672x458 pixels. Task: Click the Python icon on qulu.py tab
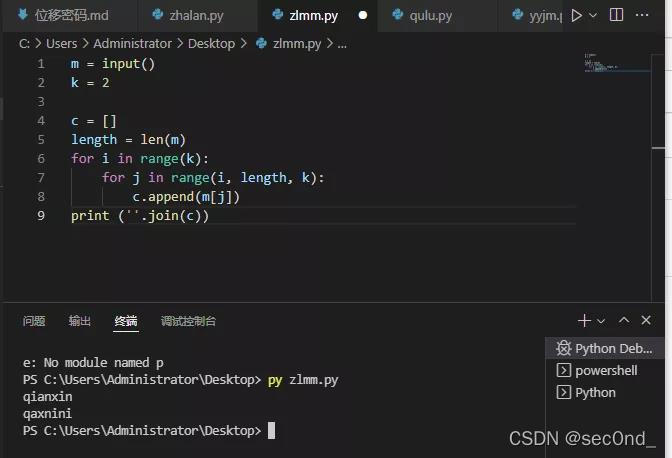click(x=398, y=15)
